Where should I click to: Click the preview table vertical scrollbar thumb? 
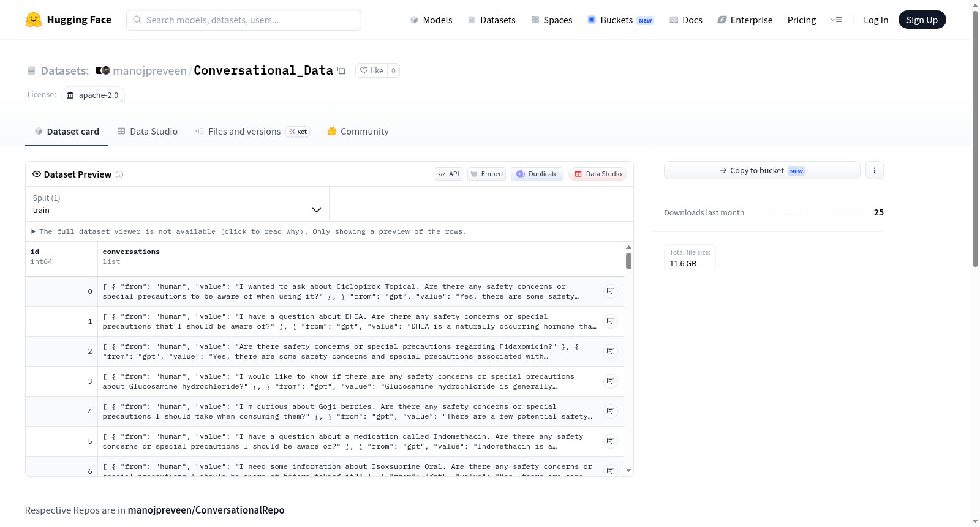point(628,261)
